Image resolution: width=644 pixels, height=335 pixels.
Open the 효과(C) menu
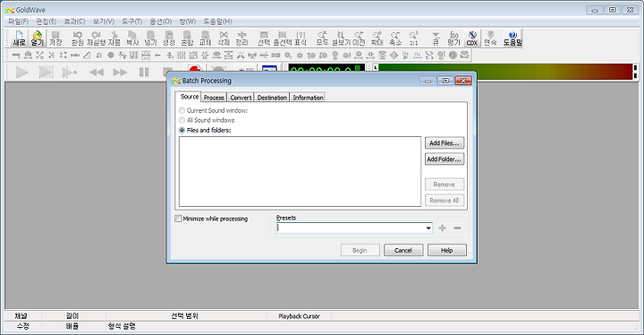[x=74, y=21]
